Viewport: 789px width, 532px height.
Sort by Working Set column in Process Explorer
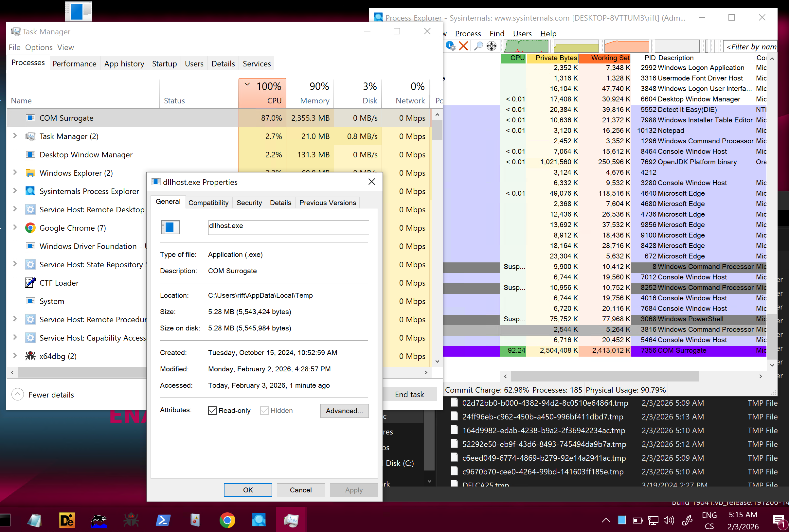click(x=605, y=58)
